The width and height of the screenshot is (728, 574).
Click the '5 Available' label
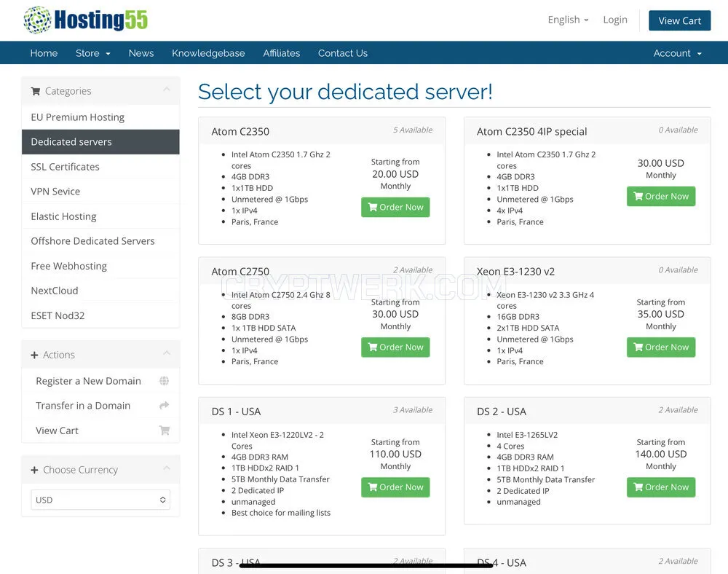(413, 130)
